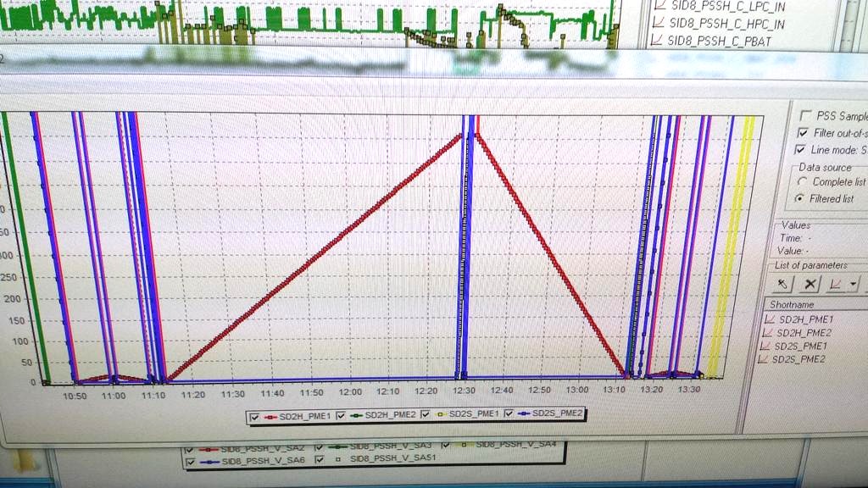Click the graph icon beside SD2H_PME2 row
Image resolution: width=868 pixels, height=488 pixels.
click(767, 333)
